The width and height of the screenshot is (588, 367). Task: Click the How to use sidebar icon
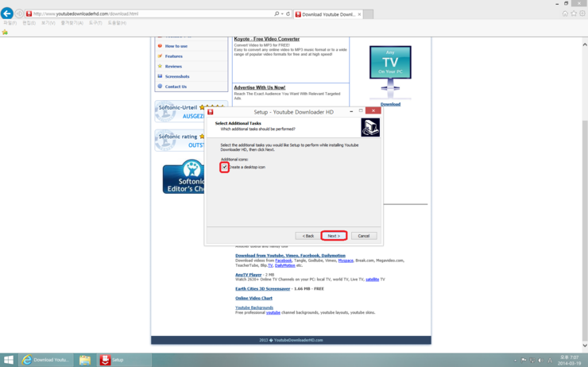pos(161,46)
